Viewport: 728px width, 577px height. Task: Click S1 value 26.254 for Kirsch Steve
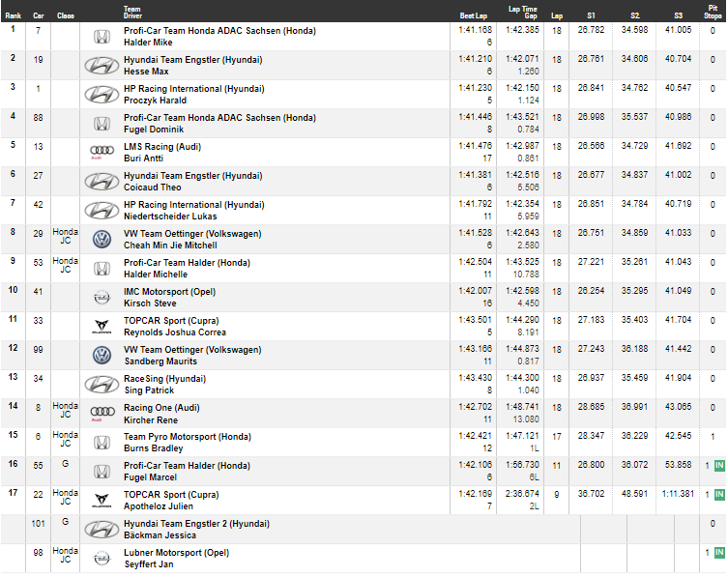pos(591,291)
